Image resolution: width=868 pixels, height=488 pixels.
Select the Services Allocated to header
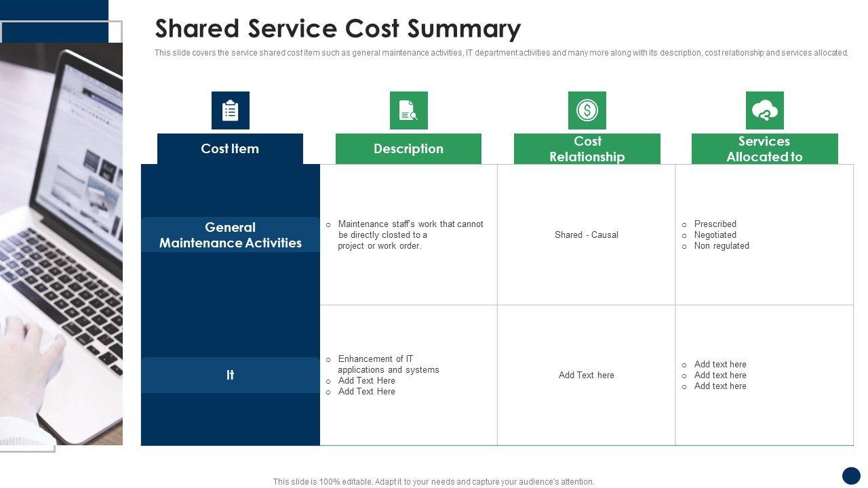[x=765, y=148]
